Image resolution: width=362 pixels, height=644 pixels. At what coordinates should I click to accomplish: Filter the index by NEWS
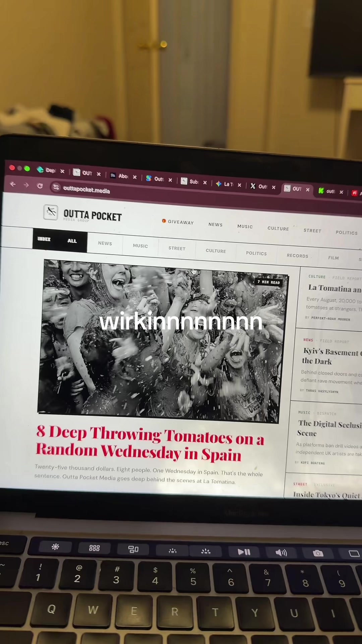(105, 243)
